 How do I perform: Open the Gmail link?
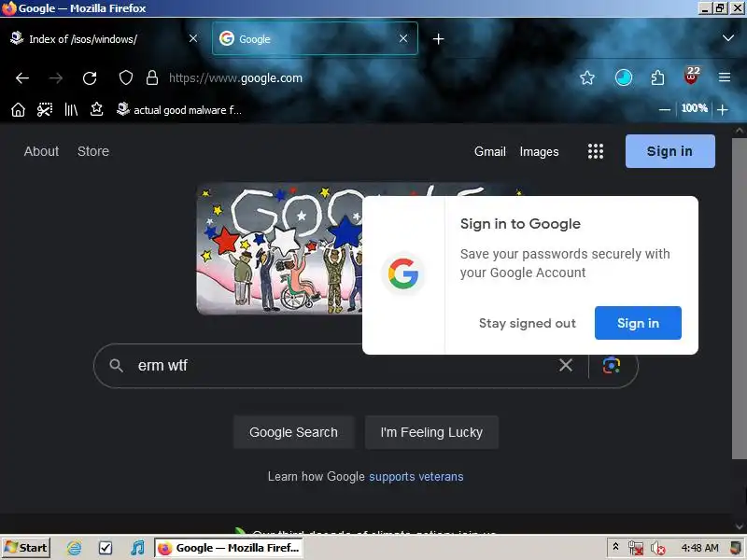point(489,151)
